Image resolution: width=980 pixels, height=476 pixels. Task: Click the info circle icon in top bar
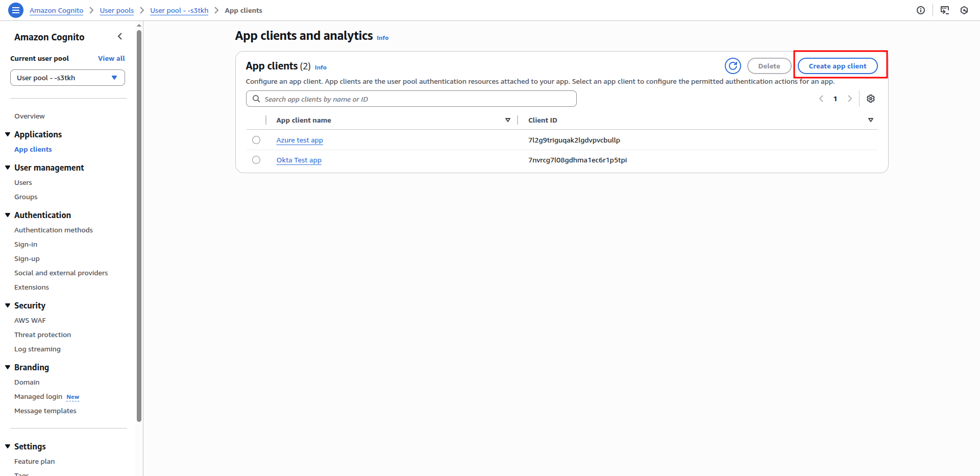921,10
